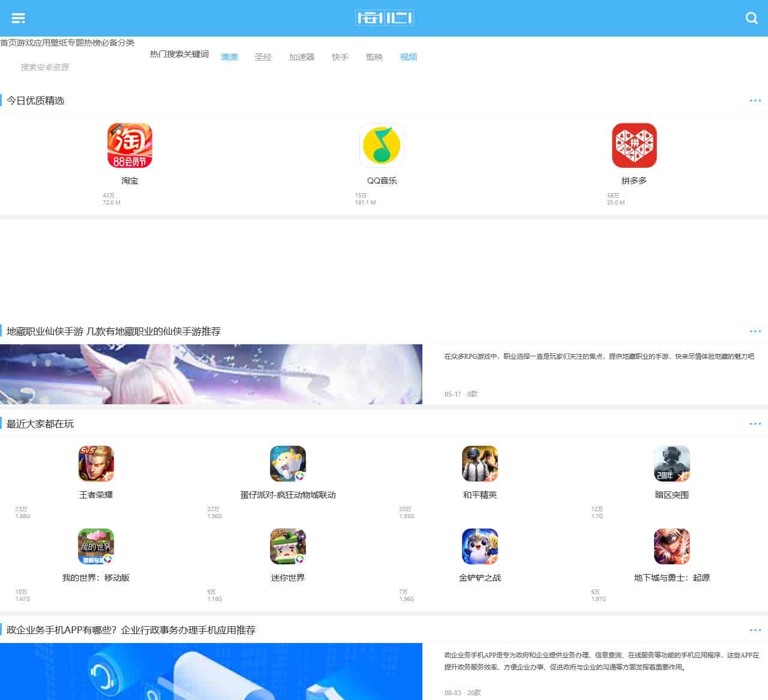The image size is (768, 700).
Task: Go to the 首页 nav item
Action: point(8,43)
